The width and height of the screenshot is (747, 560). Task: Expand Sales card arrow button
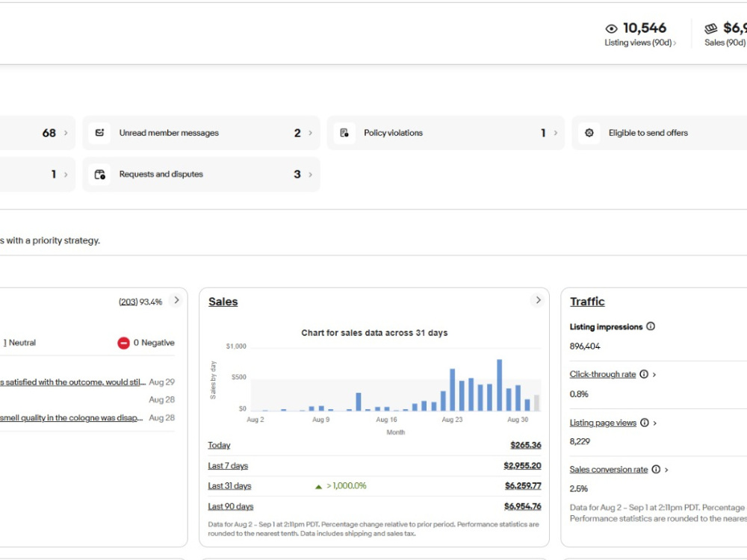(538, 300)
